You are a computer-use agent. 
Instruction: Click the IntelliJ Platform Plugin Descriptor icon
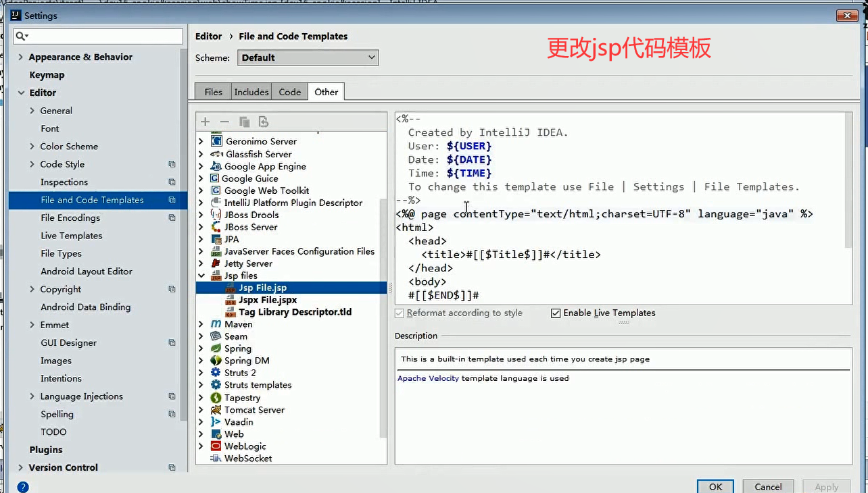point(216,203)
